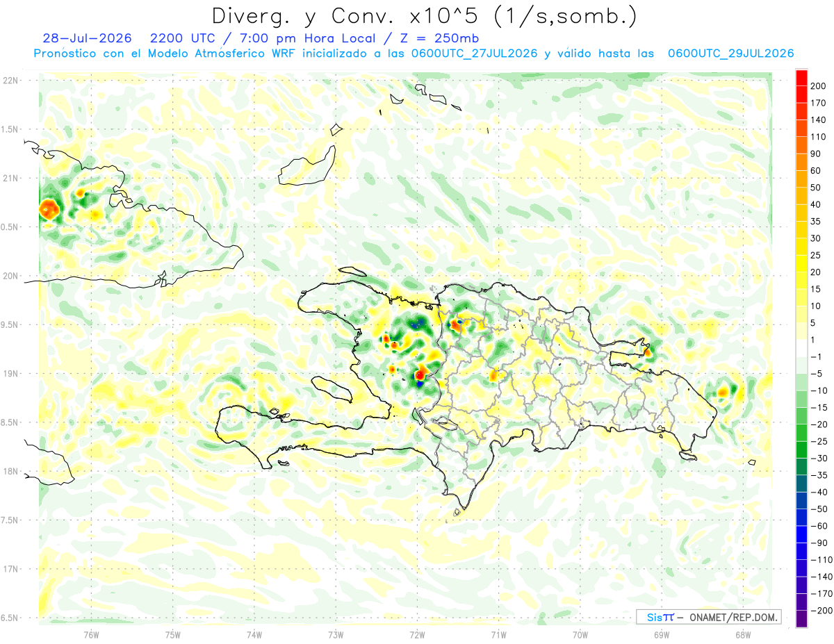Click the title 'Diverg. y Conv. x10^5 (1/s,somb.)'
The image size is (834, 644).
point(423,16)
